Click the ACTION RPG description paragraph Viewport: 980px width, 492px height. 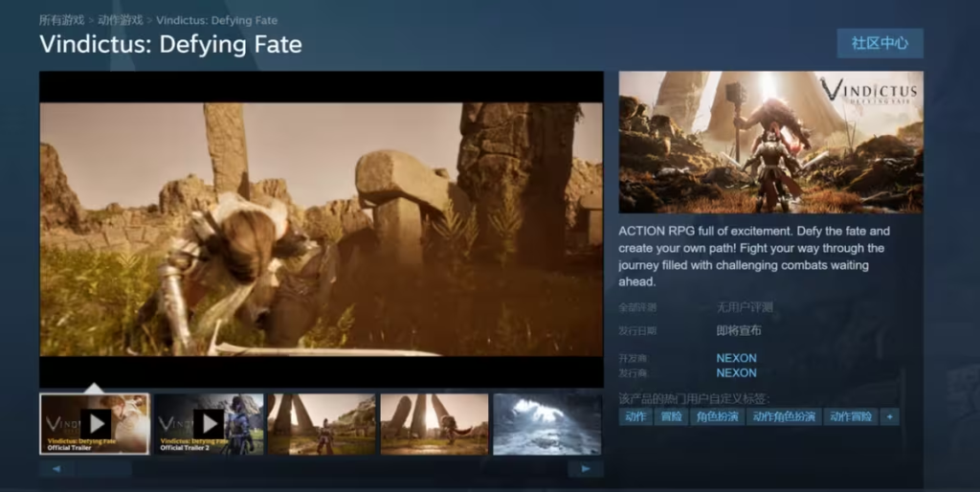[x=754, y=257]
